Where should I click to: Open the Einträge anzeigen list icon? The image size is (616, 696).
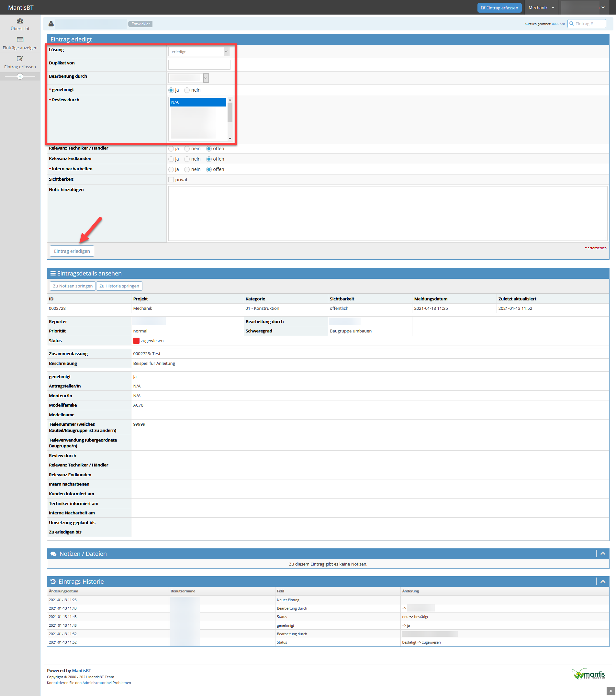click(20, 40)
